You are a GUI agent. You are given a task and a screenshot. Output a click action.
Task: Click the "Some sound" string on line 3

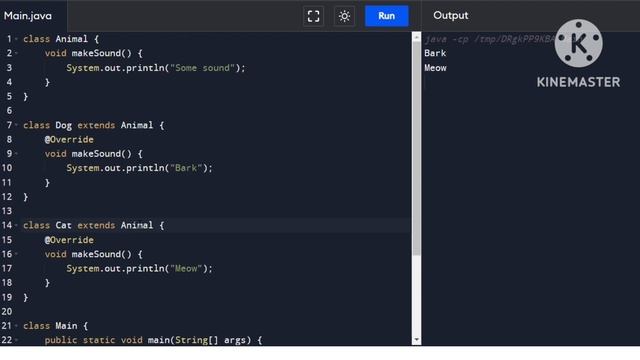coord(202,68)
